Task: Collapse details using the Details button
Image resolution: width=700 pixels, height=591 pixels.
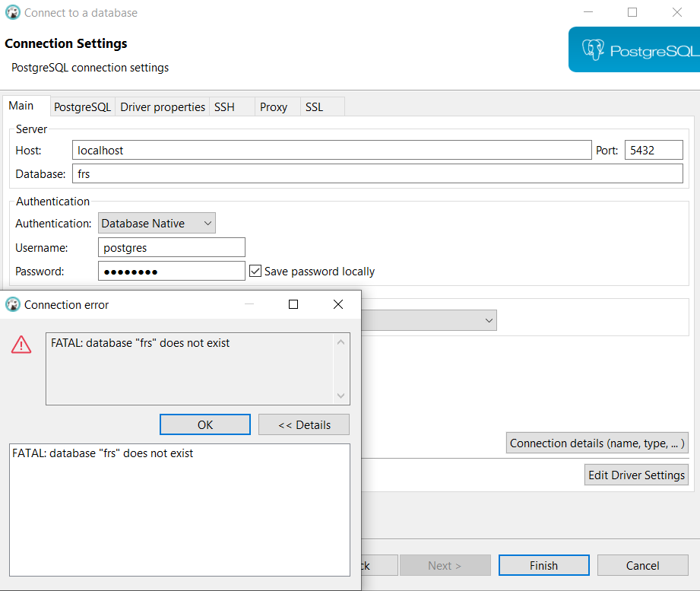Action: 303,424
